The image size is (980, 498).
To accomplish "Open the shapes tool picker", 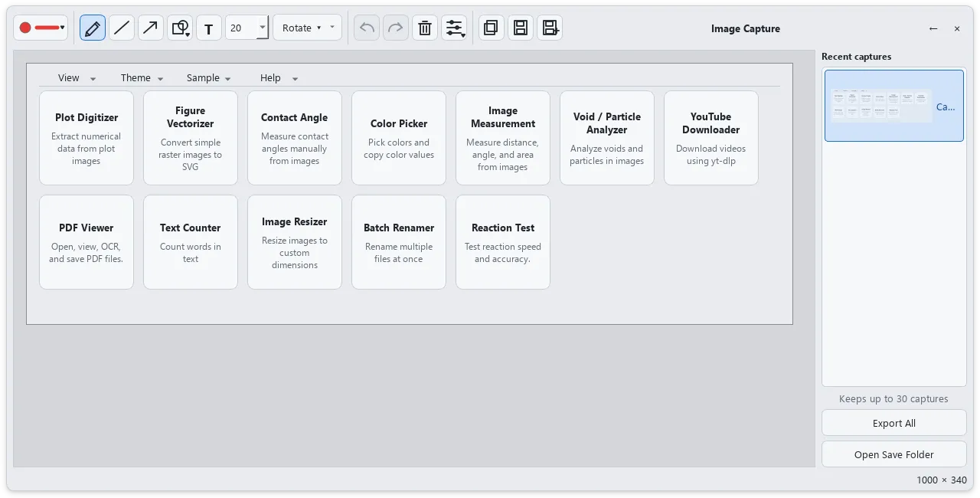I will [x=180, y=28].
